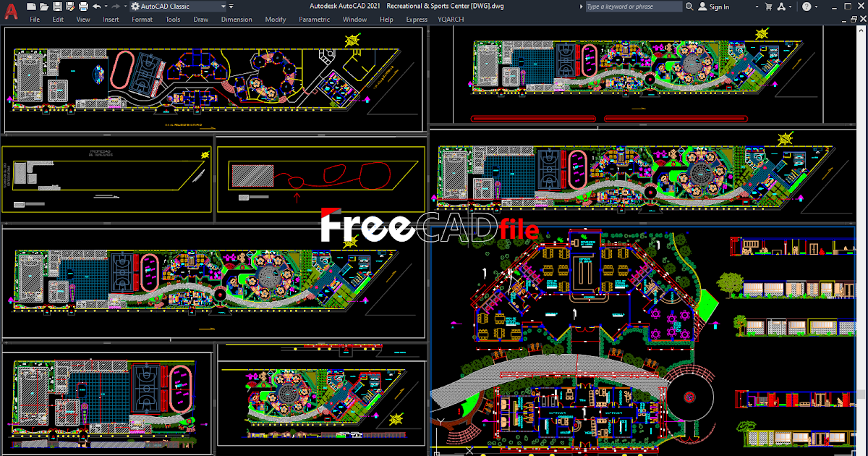The image size is (868, 456).
Task: Click the Save As toolbar icon
Action: click(x=69, y=6)
